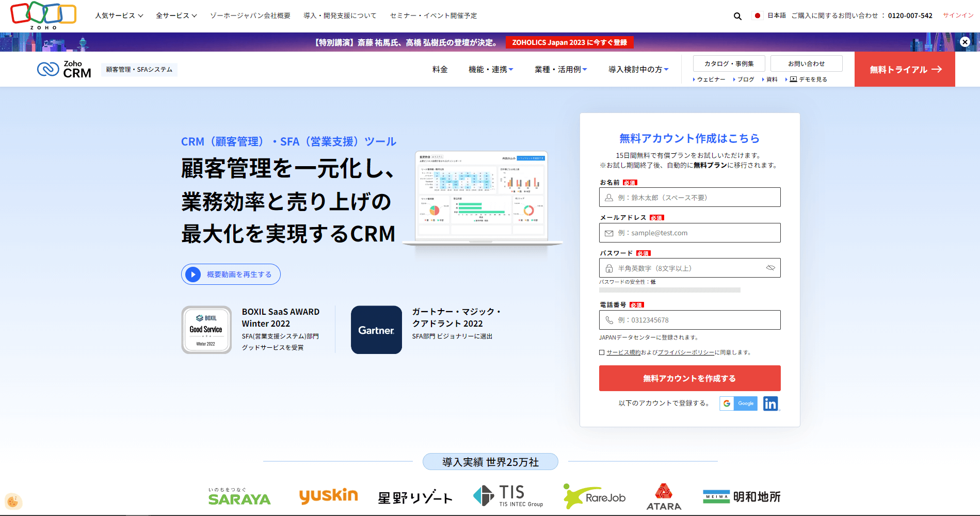This screenshot has width=980, height=516.
Task: Click the laptop dashboard preview image
Action: click(482, 199)
